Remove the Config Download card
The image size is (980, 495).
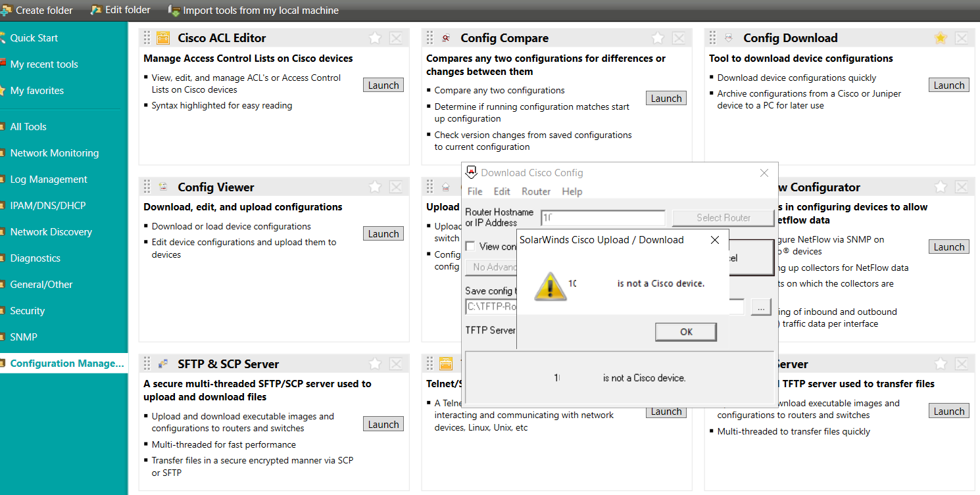(x=962, y=38)
